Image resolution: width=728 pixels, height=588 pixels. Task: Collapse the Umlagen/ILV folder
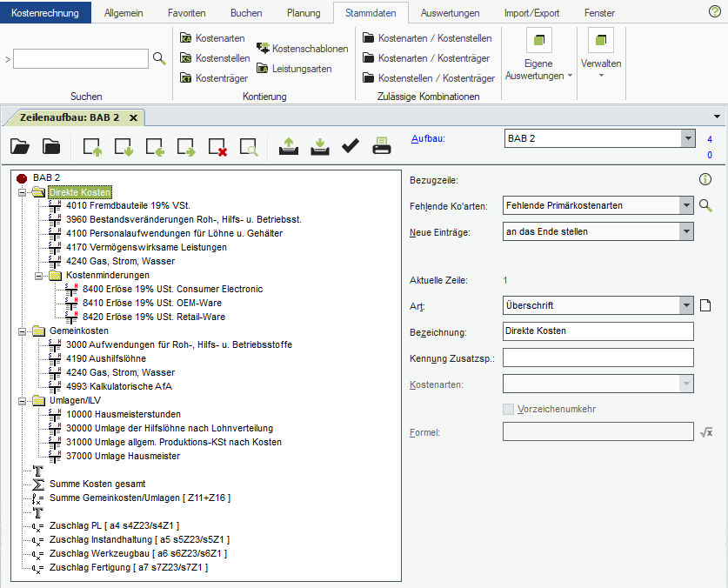coord(22,401)
